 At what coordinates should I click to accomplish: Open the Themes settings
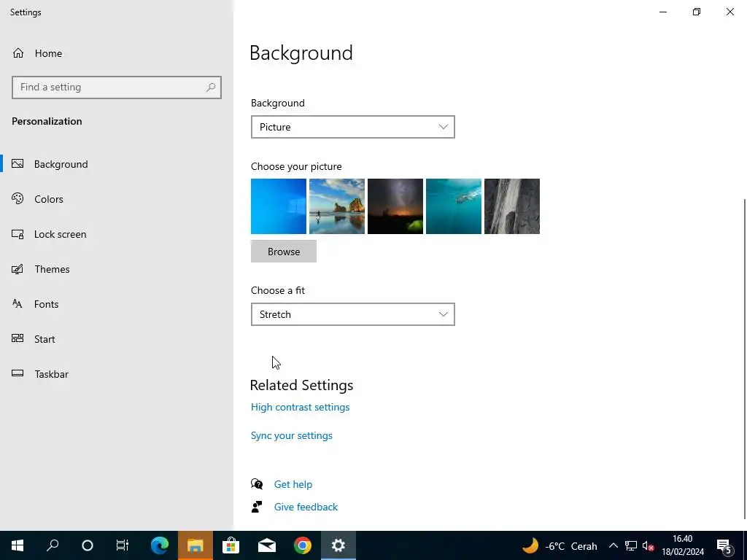117,269
